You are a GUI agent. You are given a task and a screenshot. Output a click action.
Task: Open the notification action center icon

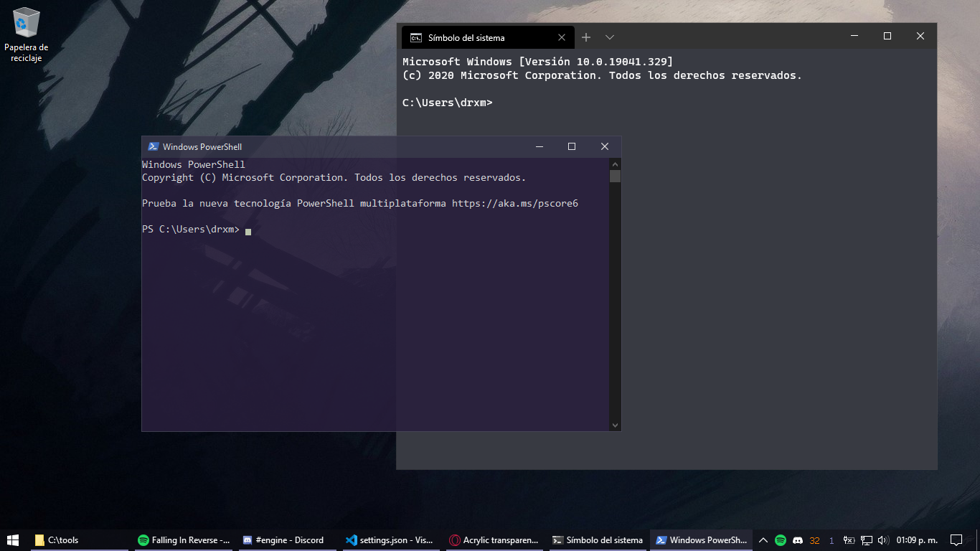(x=956, y=540)
